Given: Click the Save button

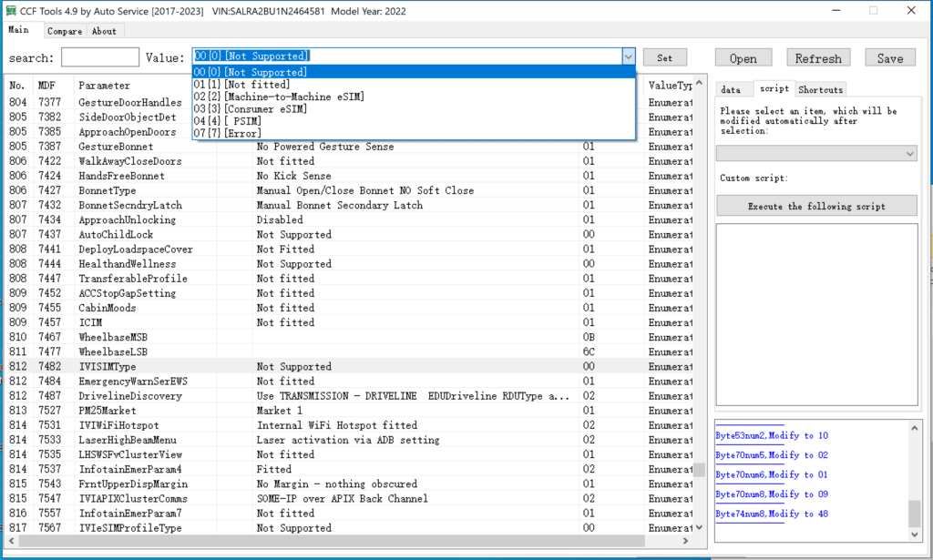Looking at the screenshot, I should (889, 58).
